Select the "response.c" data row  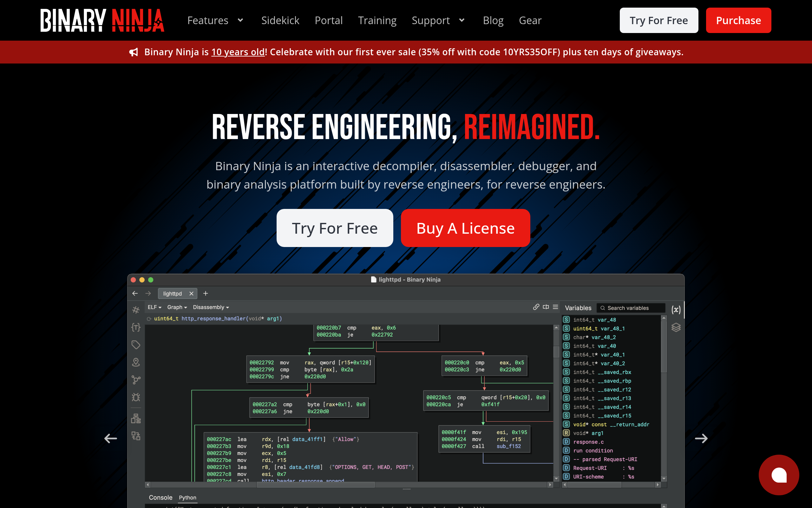611,442
